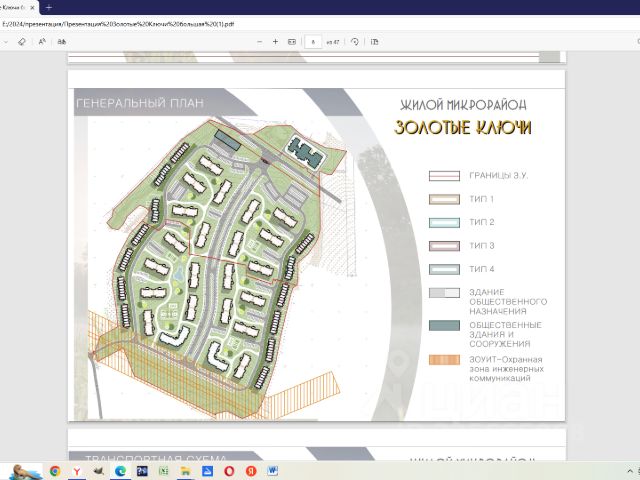Viewport: 640px width, 480px height.
Task: Rotate the PDF page
Action: (355, 42)
